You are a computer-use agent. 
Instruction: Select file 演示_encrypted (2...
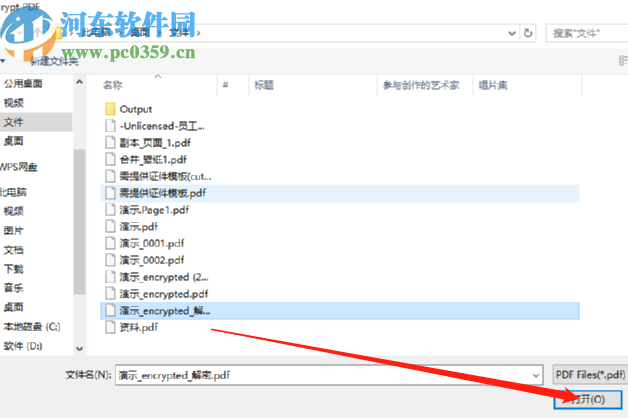164,277
